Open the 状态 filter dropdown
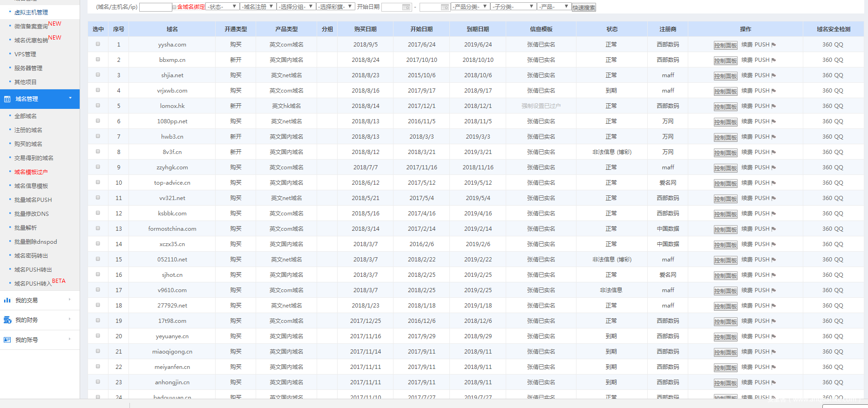868x408 pixels. (223, 7)
